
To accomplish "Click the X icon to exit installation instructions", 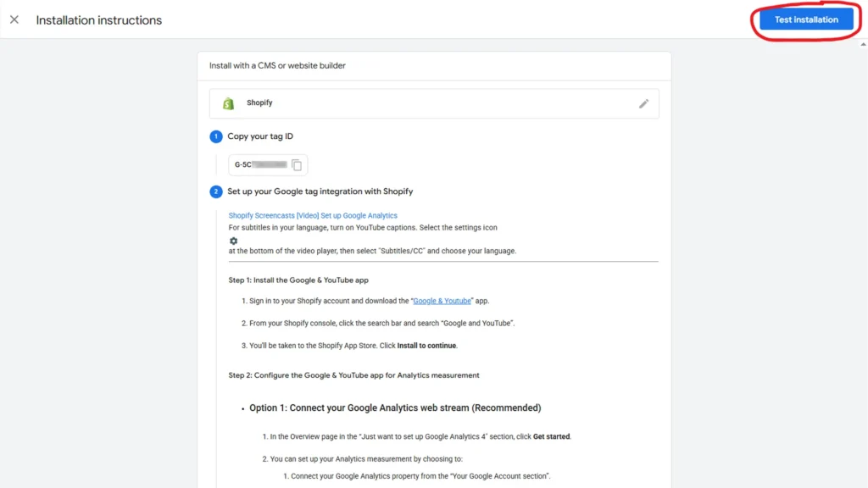I will pos(14,19).
